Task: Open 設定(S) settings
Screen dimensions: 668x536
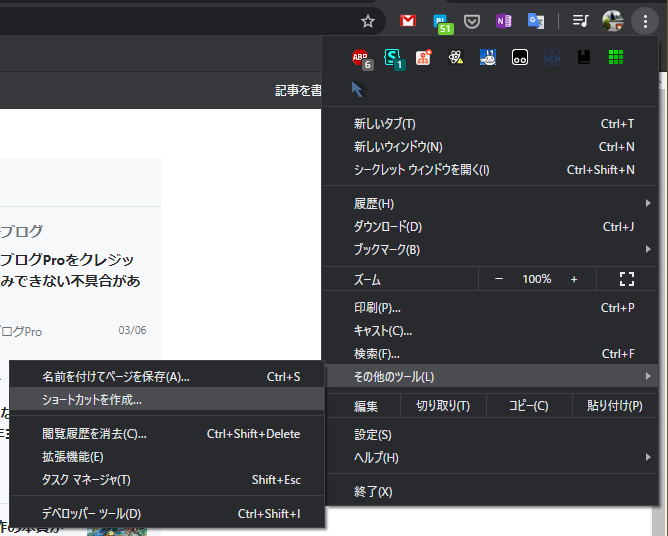Action: tap(490, 435)
